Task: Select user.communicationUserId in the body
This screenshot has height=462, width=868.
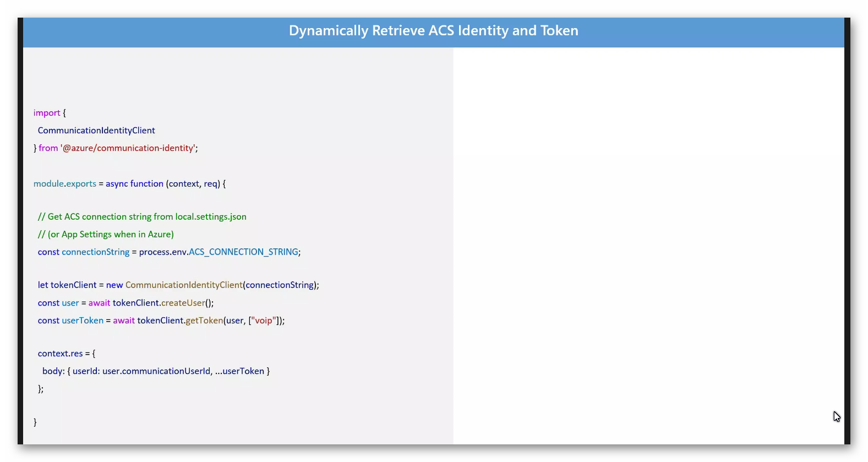Action: [156, 371]
